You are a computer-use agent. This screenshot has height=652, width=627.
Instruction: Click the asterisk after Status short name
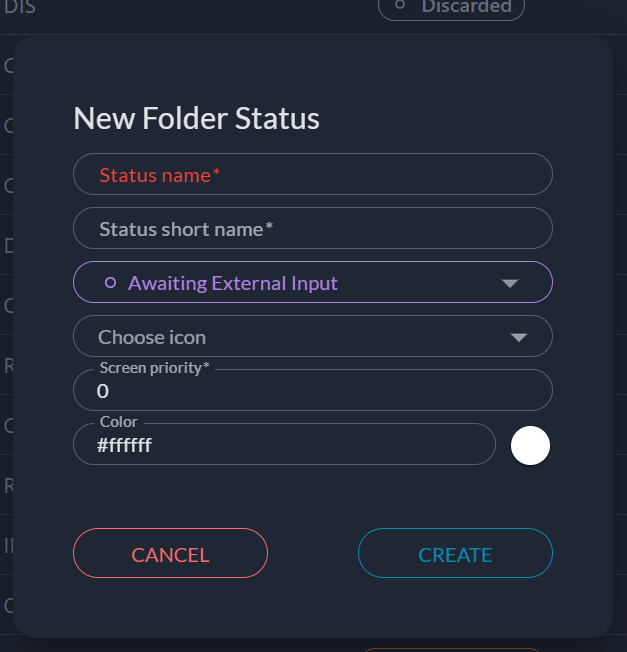point(269,228)
